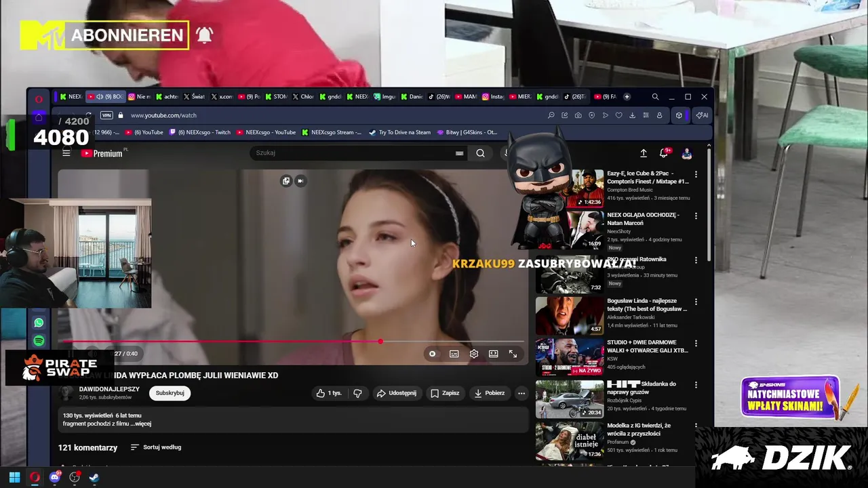Open the Windows Start button
Viewport: 868px width, 488px height.
pyautogui.click(x=14, y=477)
